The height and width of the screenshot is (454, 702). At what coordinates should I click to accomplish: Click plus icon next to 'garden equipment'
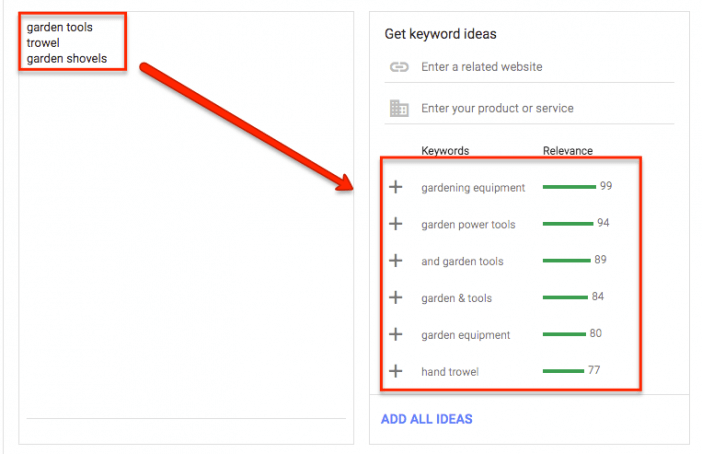click(x=395, y=334)
